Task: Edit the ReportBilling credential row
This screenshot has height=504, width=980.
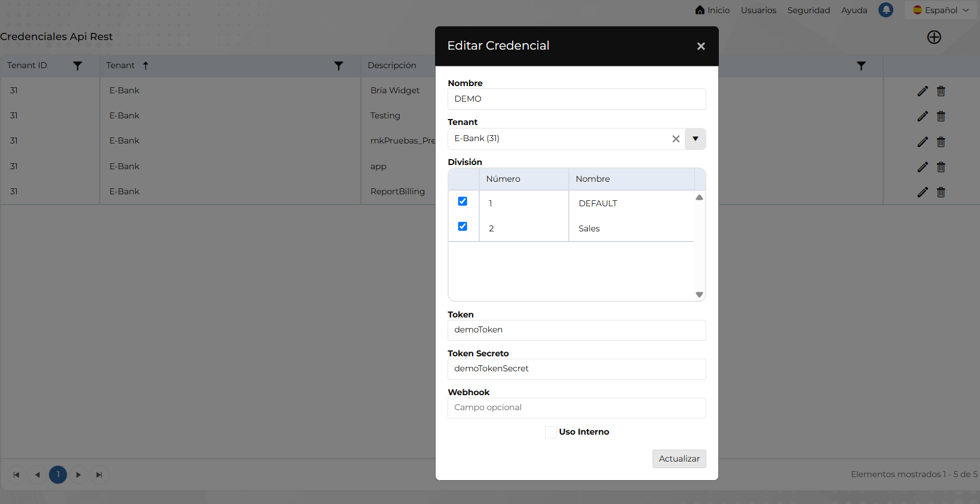Action: click(x=923, y=192)
